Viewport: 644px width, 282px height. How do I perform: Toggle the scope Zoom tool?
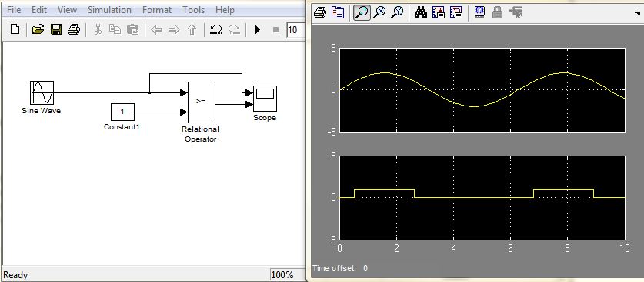coord(362,13)
